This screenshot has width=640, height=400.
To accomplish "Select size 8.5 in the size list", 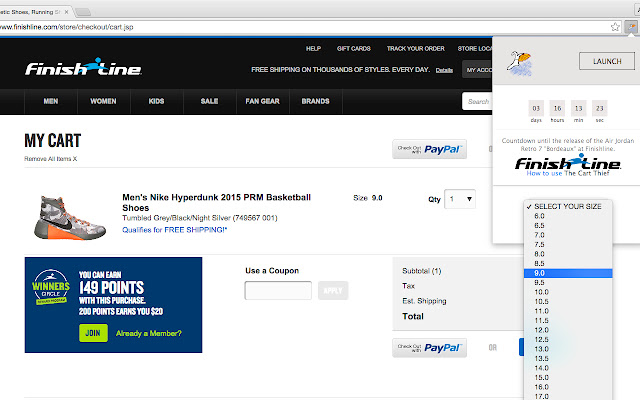I will (568, 264).
